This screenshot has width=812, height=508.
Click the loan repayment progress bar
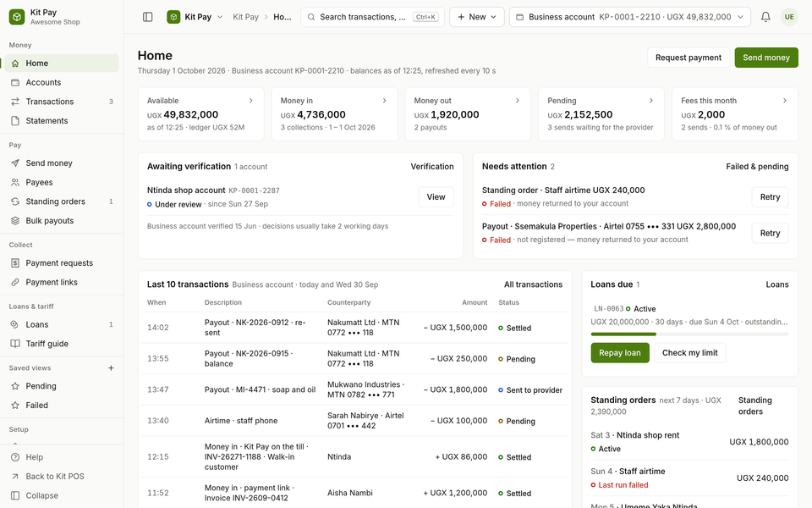coord(689,334)
